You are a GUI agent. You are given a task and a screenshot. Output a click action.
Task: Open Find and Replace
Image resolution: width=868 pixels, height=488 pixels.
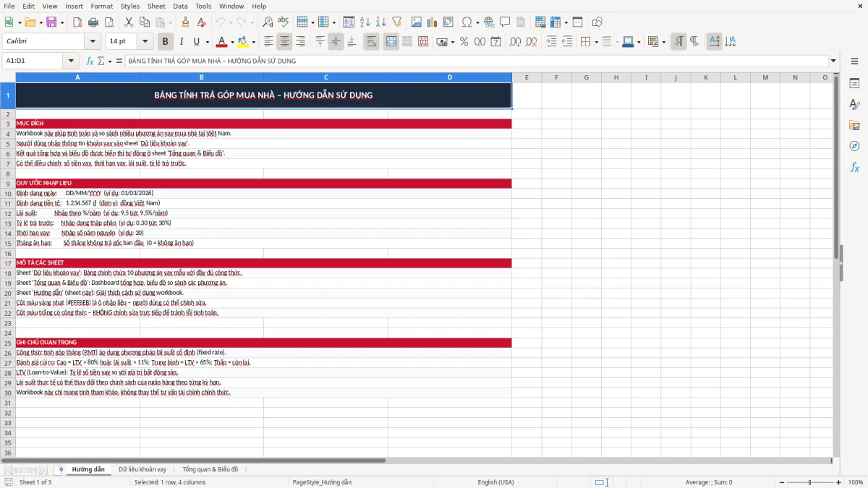pyautogui.click(x=268, y=22)
